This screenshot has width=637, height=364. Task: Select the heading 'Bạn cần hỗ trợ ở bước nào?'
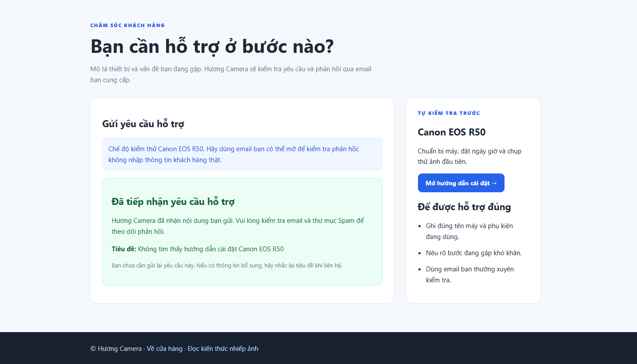pyautogui.click(x=212, y=46)
